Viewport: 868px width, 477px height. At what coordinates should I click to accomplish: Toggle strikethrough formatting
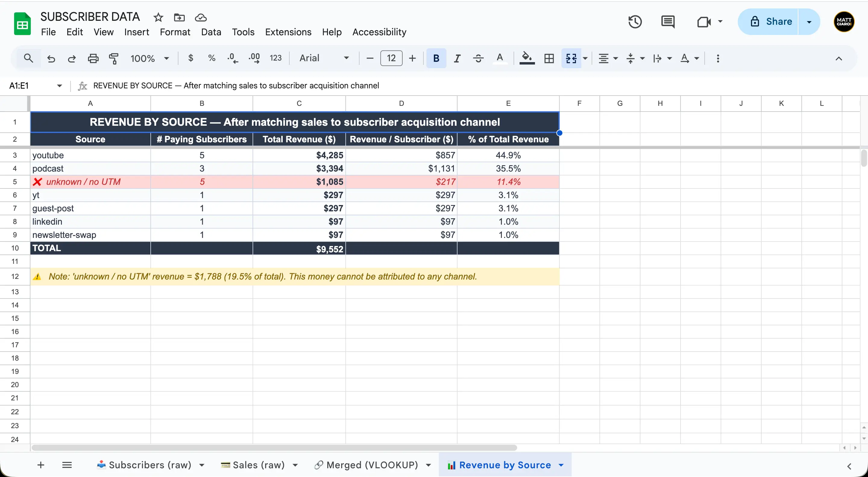pos(478,58)
